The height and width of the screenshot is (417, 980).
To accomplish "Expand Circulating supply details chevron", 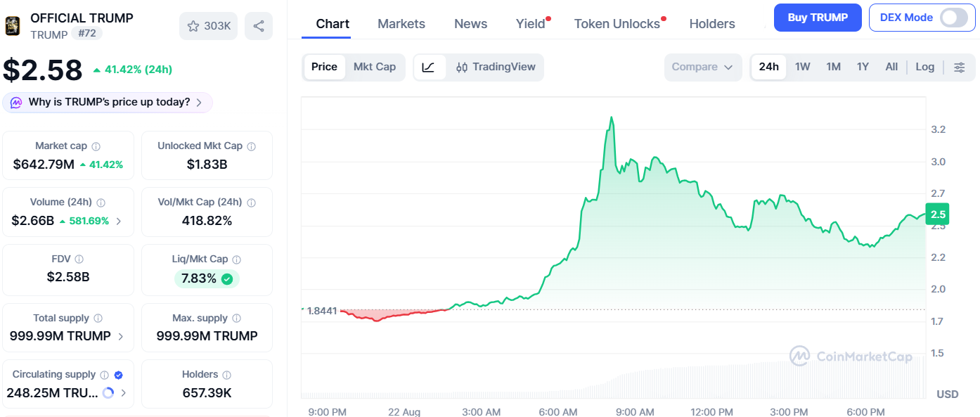I will point(124,393).
